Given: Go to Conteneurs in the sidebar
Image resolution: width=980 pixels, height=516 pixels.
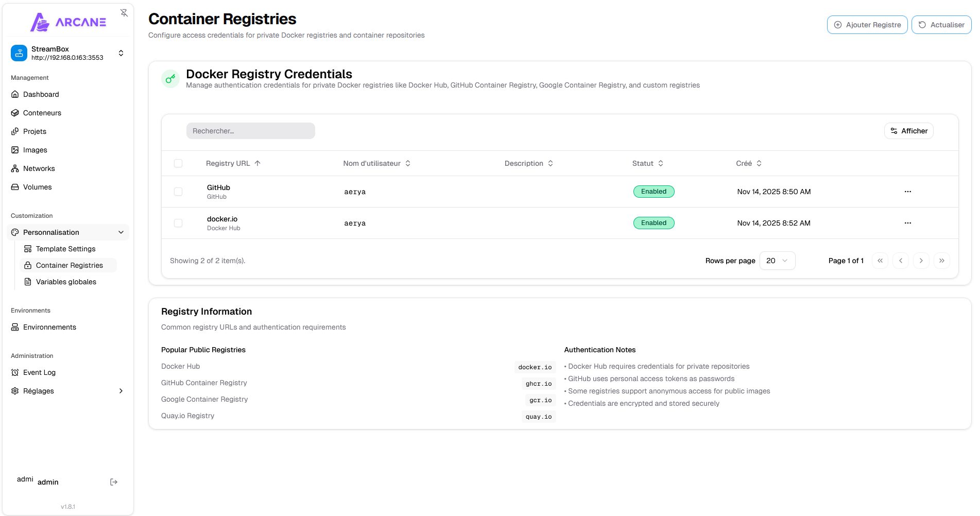Looking at the screenshot, I should point(68,113).
